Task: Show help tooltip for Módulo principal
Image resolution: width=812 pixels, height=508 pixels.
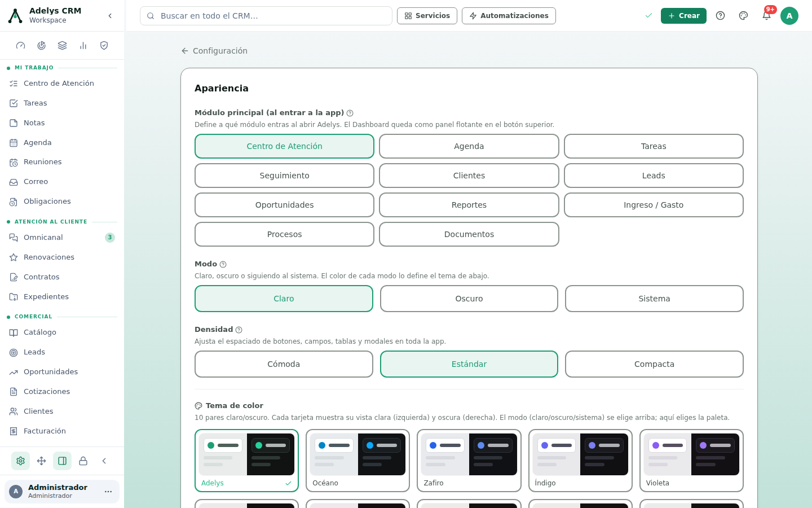Action: tap(350, 113)
